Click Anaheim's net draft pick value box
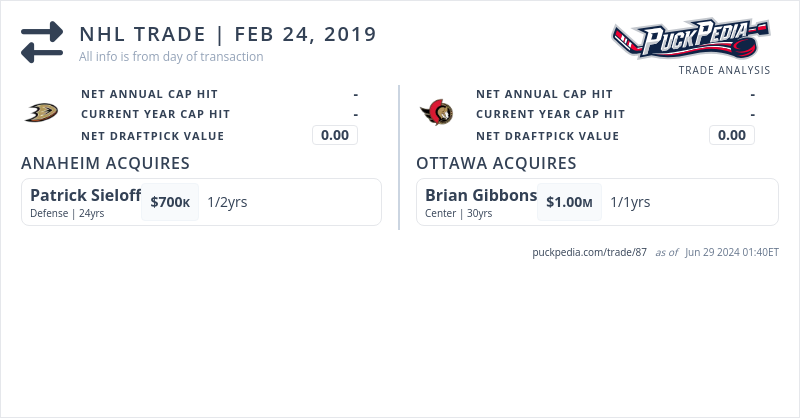The image size is (800, 418). pos(335,135)
